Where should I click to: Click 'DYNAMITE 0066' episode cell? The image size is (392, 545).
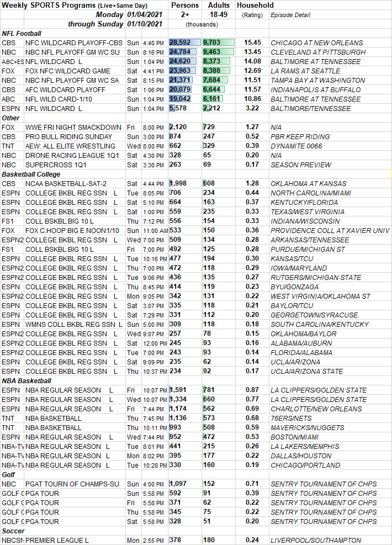pyautogui.click(x=296, y=146)
